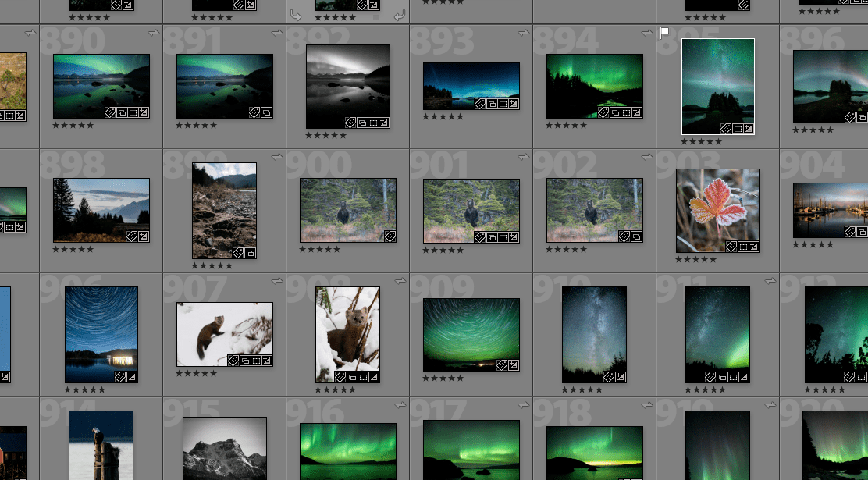868x480 pixels.
Task: Click keyword tag badge on pine marten photo 907
Action: pos(233,361)
